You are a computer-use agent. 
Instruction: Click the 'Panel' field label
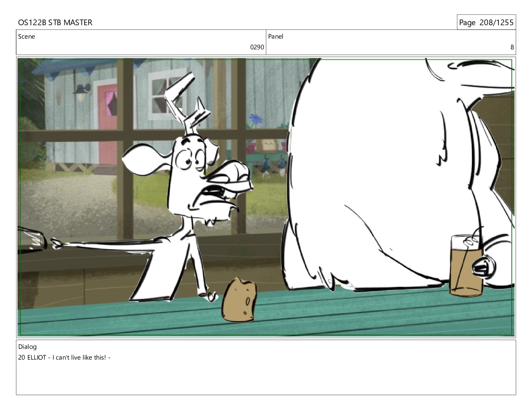[276, 37]
